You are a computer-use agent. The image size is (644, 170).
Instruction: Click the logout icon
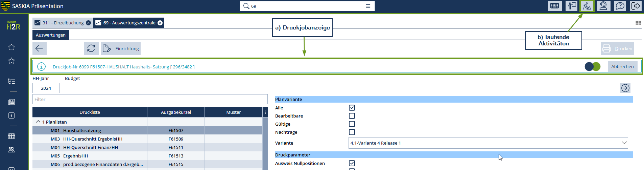pyautogui.click(x=636, y=6)
